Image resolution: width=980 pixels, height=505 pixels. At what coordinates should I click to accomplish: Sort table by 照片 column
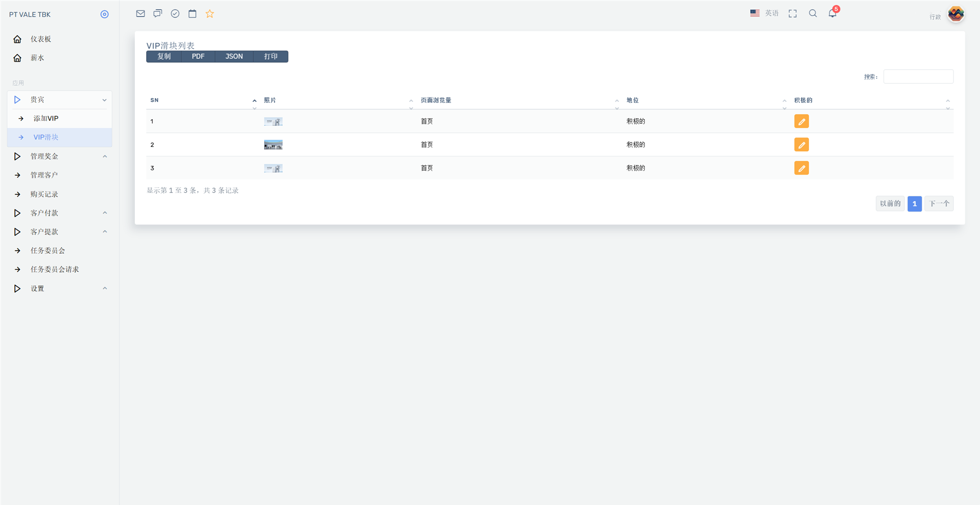pyautogui.click(x=338, y=100)
